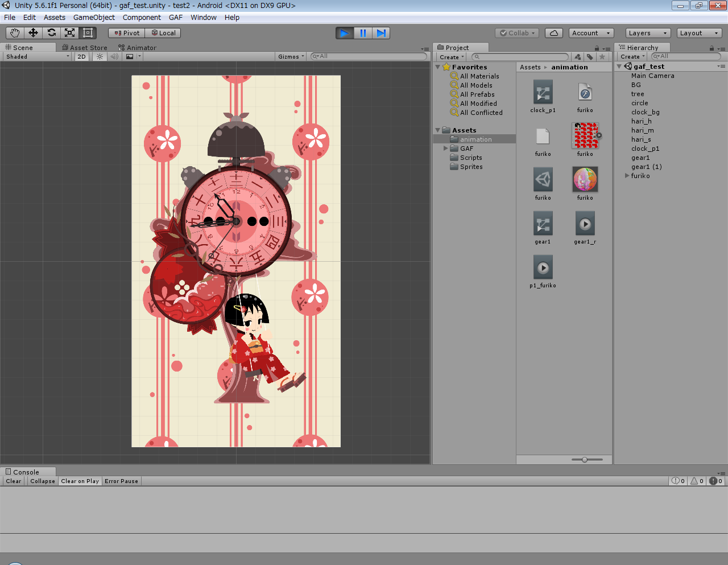Toggle 2D scene view mode
Viewport: 728px width, 565px height.
click(x=81, y=56)
